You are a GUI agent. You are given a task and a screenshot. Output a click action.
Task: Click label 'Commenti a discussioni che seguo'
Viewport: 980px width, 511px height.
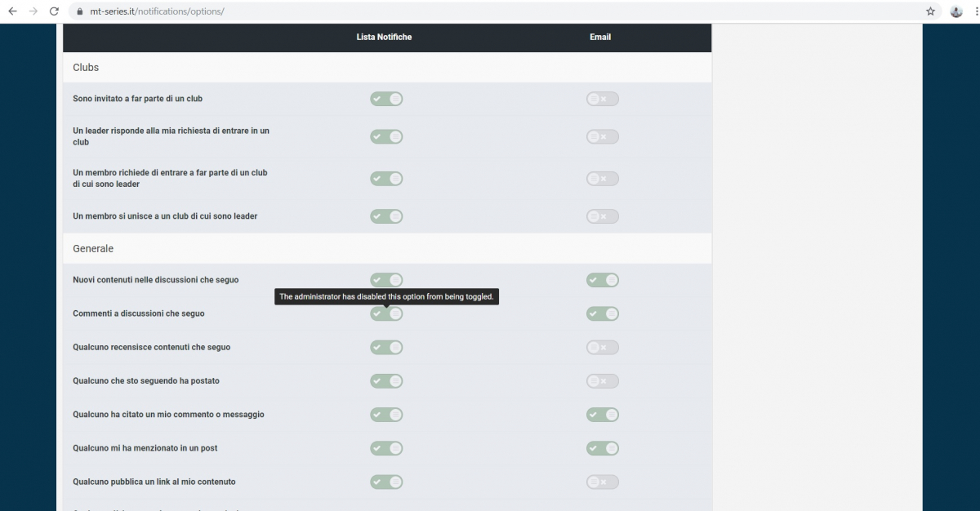click(x=139, y=313)
